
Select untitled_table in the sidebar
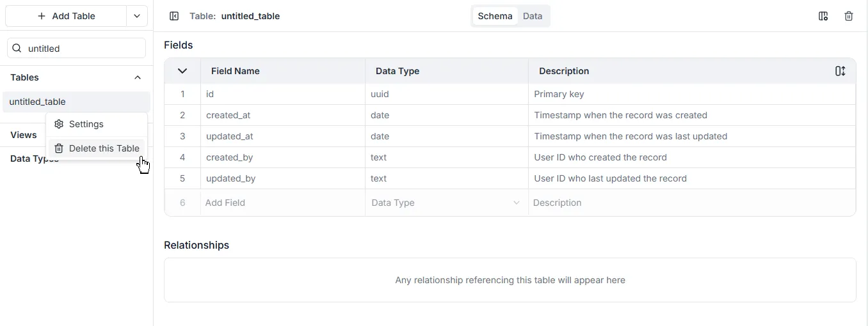point(38,102)
